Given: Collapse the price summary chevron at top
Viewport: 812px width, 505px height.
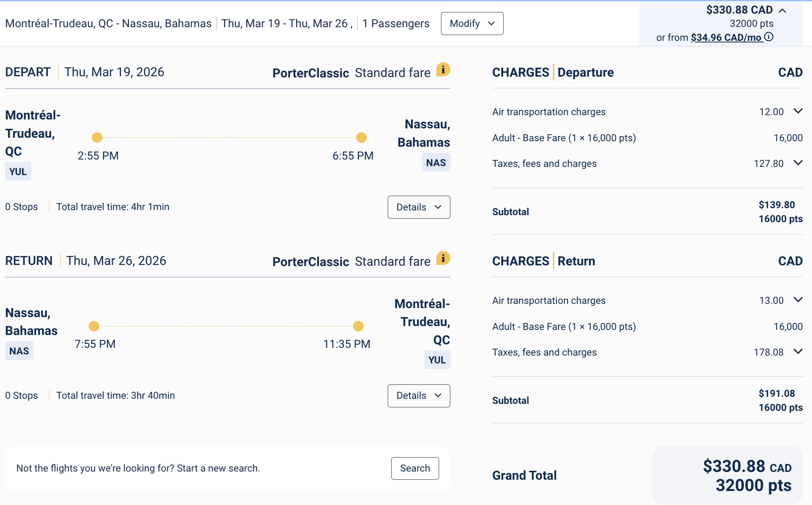Looking at the screenshot, I should [x=783, y=11].
